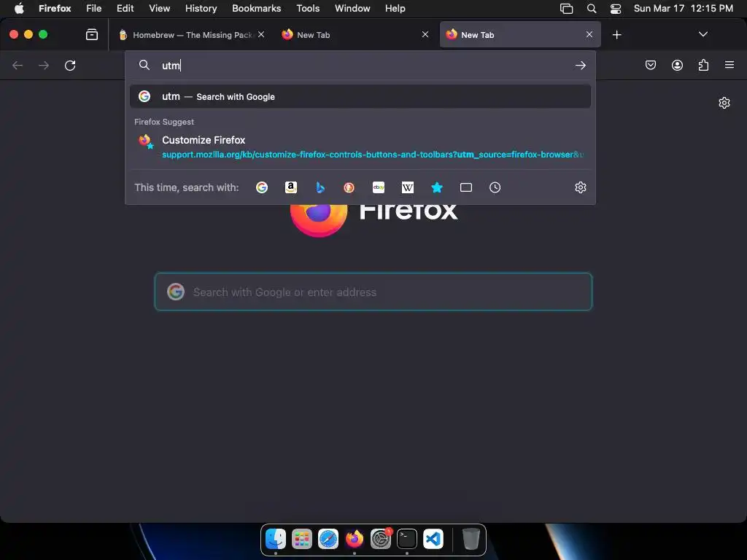The image size is (747, 560).
Task: Reload the current page
Action: tap(70, 65)
